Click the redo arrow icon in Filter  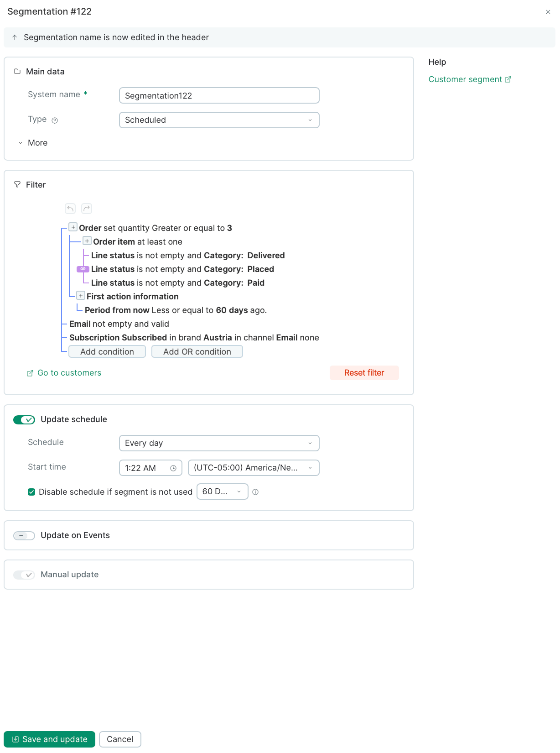pyautogui.click(x=87, y=209)
